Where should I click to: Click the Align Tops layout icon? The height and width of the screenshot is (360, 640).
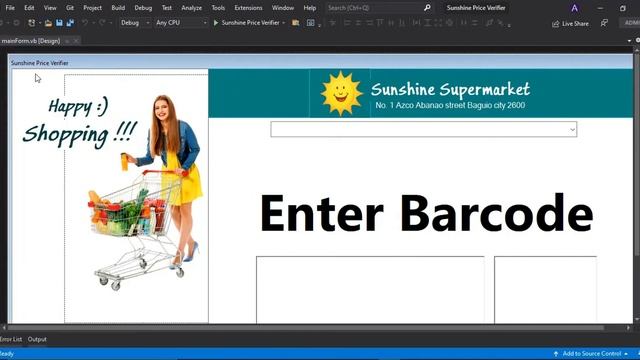point(380,23)
